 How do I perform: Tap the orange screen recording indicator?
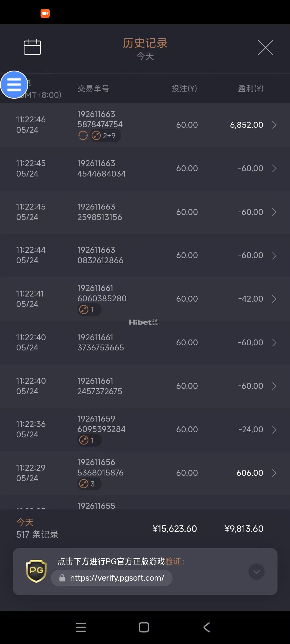(45, 13)
